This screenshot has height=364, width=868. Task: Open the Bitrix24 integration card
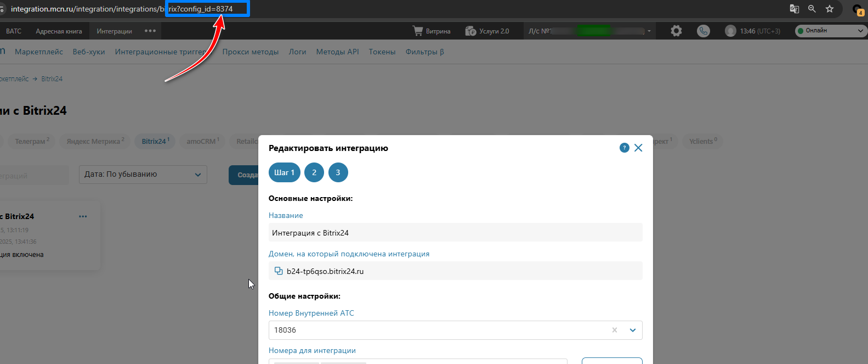pyautogui.click(x=49, y=235)
